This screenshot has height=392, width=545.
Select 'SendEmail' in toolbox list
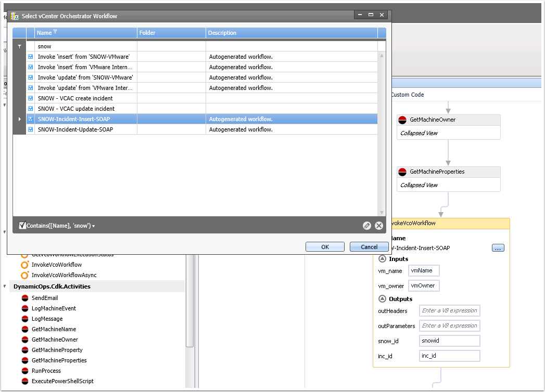click(x=45, y=298)
